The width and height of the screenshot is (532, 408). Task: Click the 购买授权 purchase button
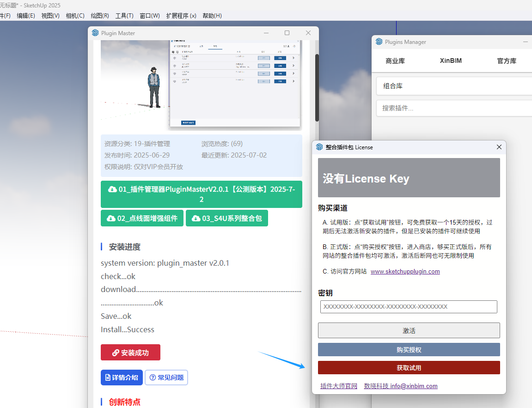409,350
